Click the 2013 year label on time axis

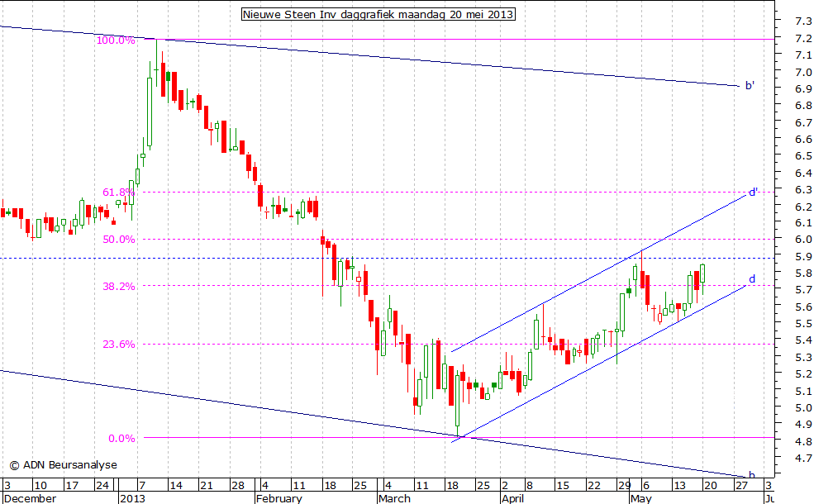(x=132, y=498)
